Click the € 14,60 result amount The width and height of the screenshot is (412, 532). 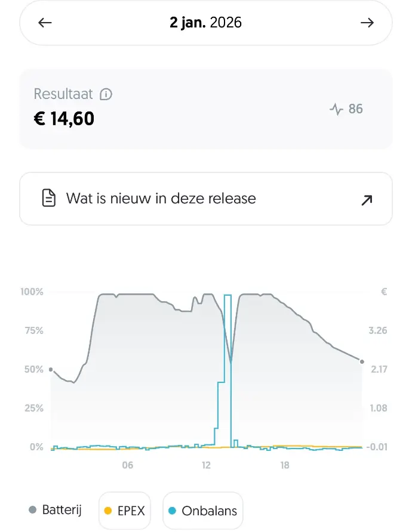(64, 119)
